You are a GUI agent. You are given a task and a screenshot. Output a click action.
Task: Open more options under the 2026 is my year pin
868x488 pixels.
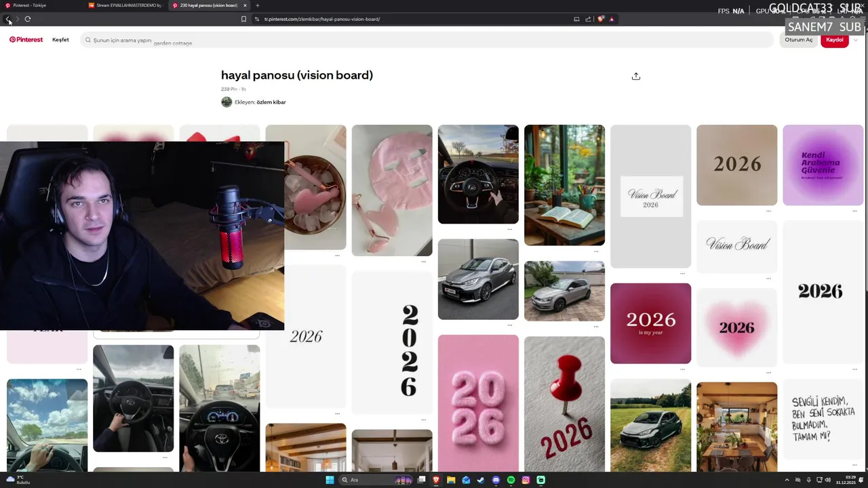[x=682, y=369]
